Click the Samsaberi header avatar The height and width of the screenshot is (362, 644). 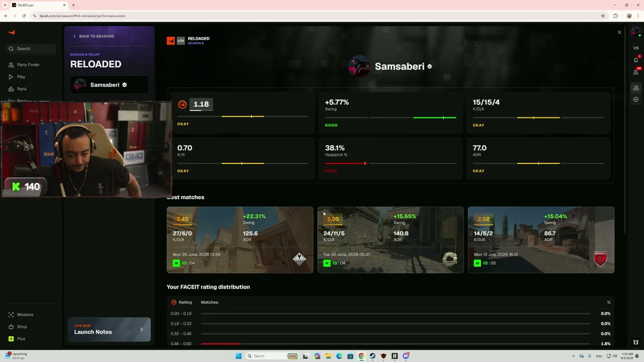pos(359,66)
